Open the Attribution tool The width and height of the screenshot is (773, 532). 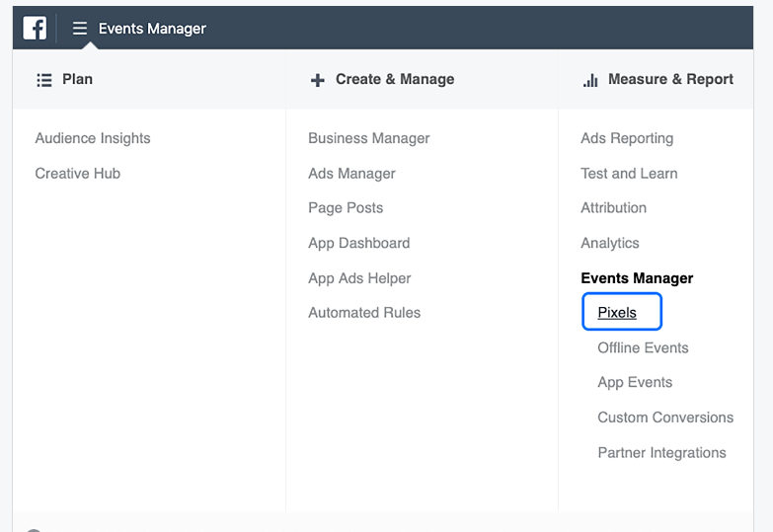pos(613,208)
